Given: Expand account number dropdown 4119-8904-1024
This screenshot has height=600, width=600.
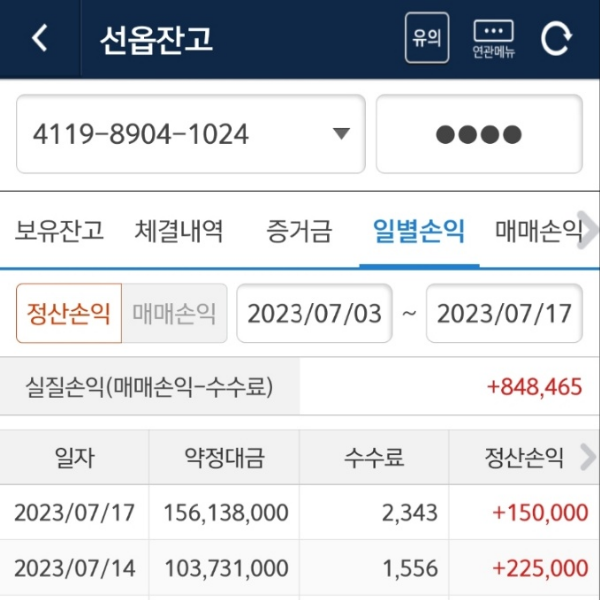Looking at the screenshot, I should tap(190, 134).
